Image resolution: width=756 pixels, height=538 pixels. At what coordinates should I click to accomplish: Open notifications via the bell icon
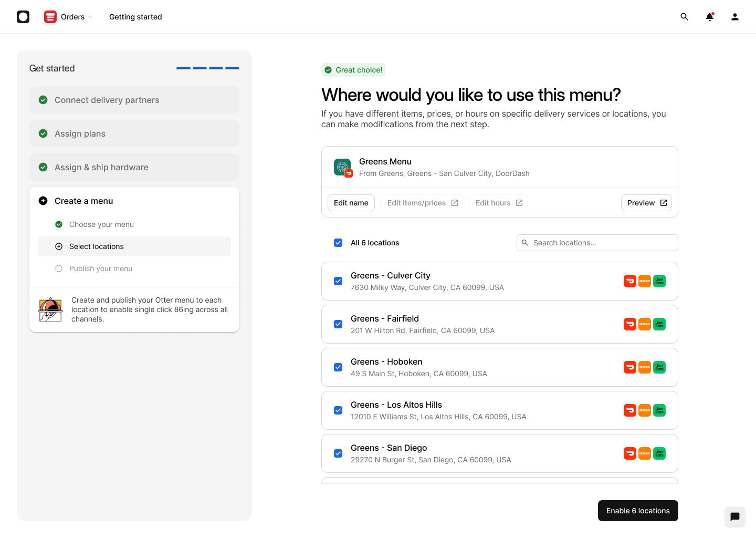click(709, 16)
